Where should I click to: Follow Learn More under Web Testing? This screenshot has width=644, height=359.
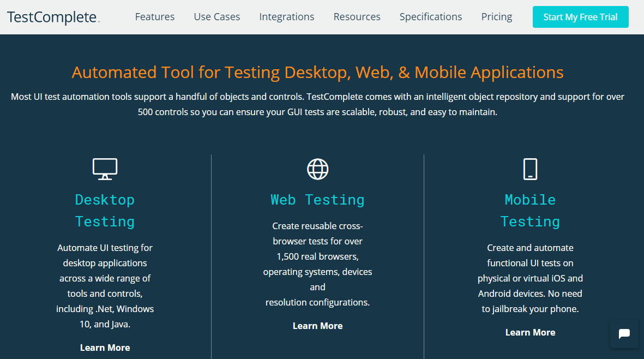[x=317, y=326]
